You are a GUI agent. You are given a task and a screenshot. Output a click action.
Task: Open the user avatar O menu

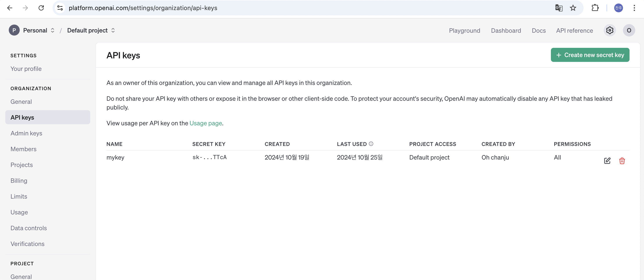(629, 30)
